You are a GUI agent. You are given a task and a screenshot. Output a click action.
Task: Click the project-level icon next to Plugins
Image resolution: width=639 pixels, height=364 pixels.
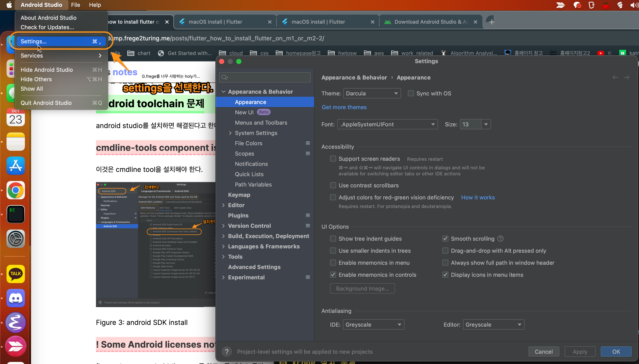pos(308,216)
